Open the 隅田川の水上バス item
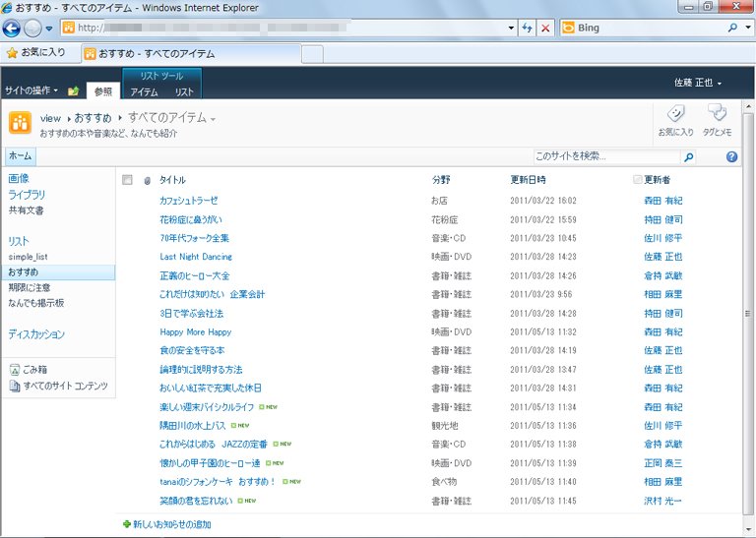The width and height of the screenshot is (756, 538). click(192, 426)
